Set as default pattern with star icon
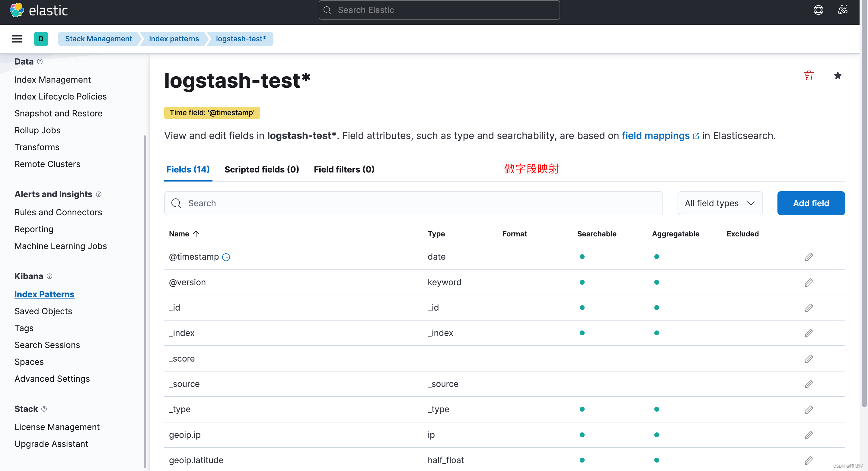 coord(838,75)
